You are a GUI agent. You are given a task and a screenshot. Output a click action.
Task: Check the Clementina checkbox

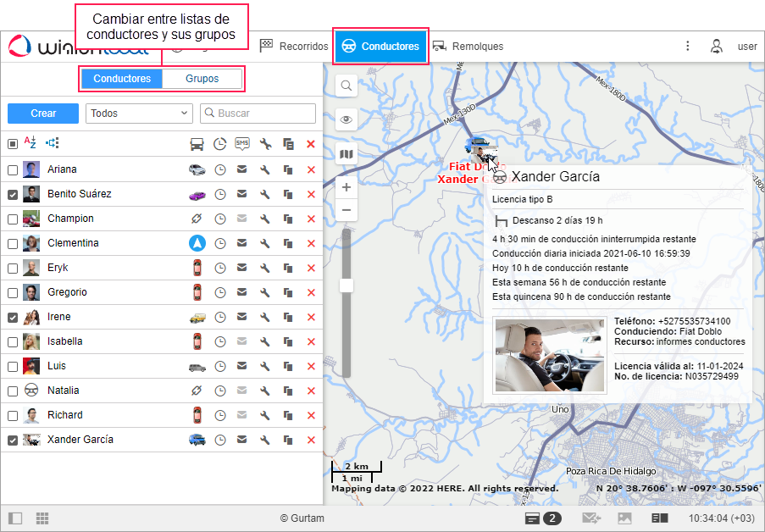(x=13, y=243)
